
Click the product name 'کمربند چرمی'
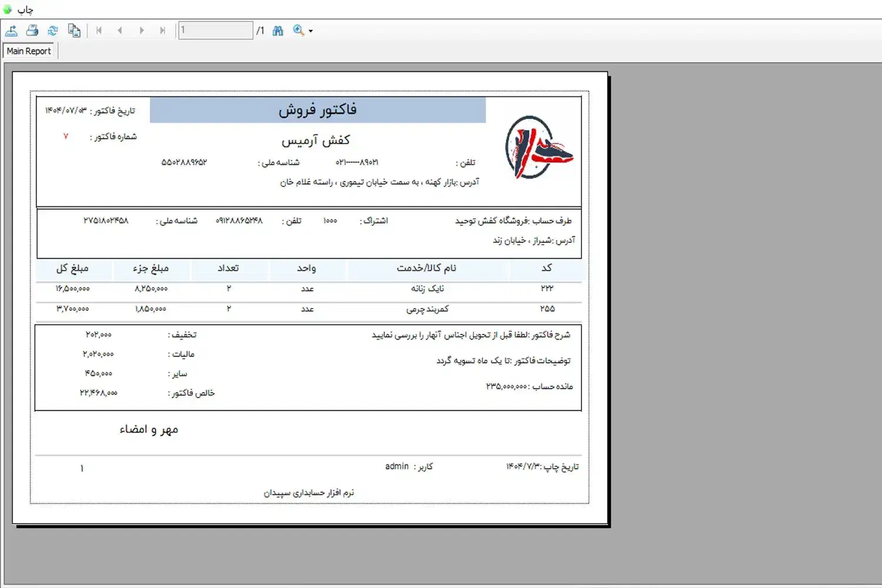click(427, 309)
